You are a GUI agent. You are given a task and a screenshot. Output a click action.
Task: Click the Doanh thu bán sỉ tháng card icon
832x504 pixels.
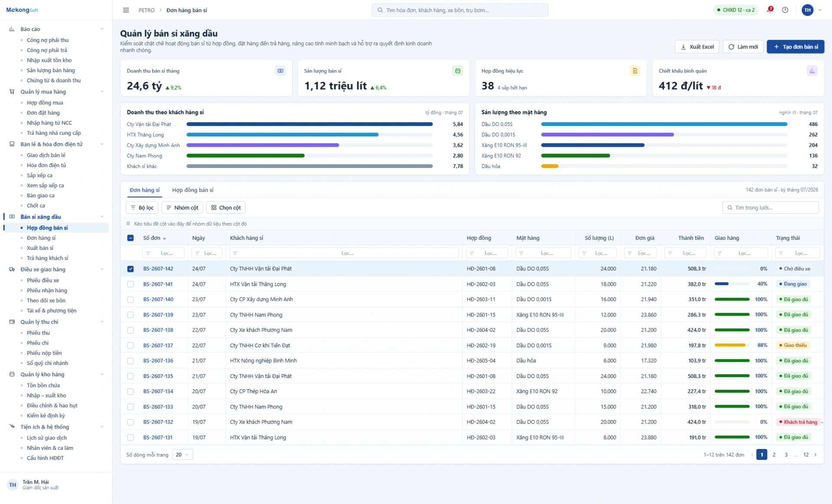coord(280,71)
